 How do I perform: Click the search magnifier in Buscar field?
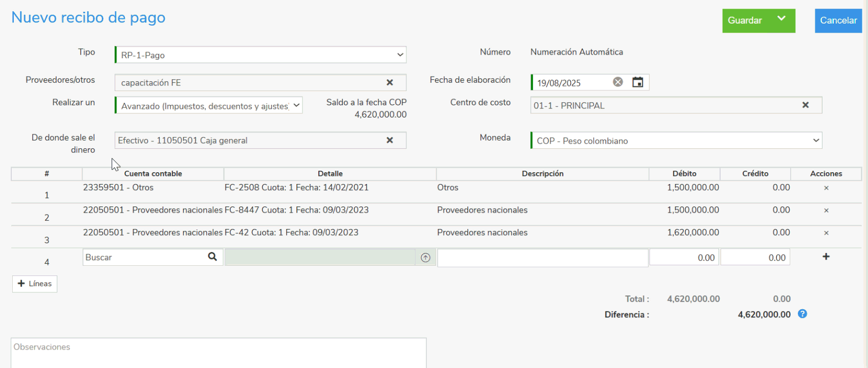tap(212, 257)
